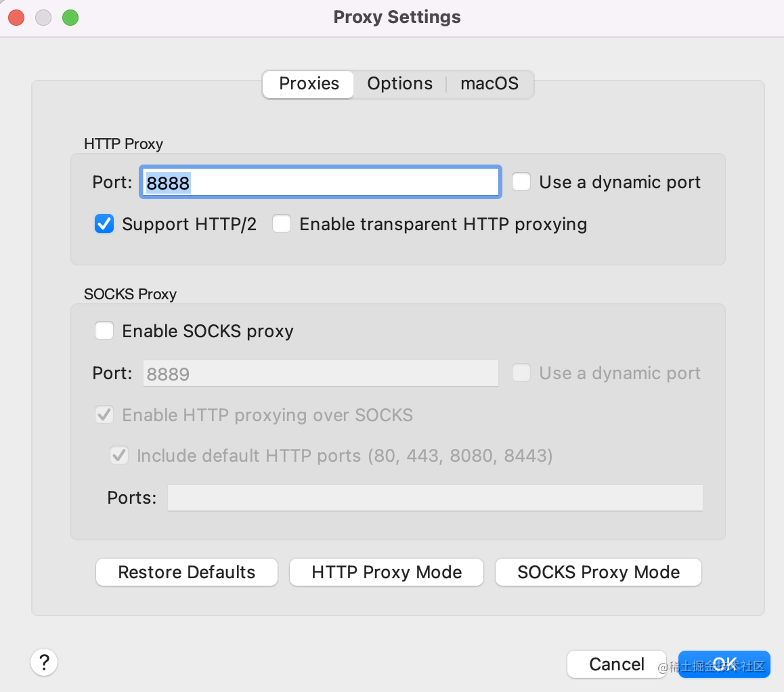Check SOCKS Use a dynamic port
The height and width of the screenshot is (692, 784).
[x=521, y=373]
